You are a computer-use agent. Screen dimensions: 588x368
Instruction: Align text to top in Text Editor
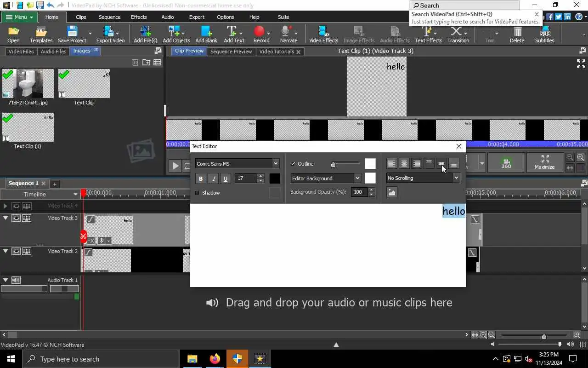click(x=429, y=163)
